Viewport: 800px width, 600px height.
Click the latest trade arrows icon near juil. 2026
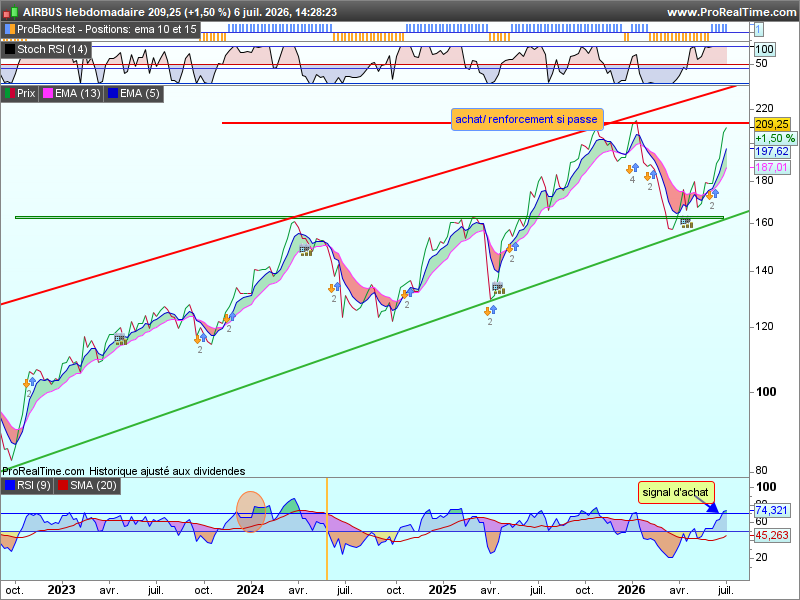[712, 195]
